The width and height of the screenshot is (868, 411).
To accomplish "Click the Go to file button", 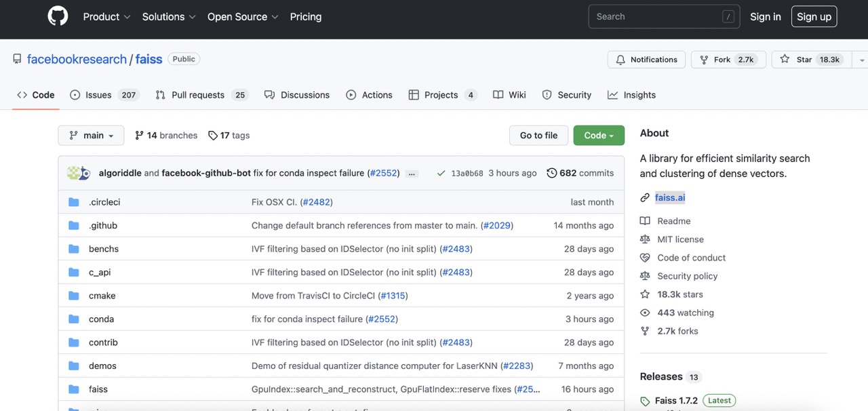I will tap(538, 136).
